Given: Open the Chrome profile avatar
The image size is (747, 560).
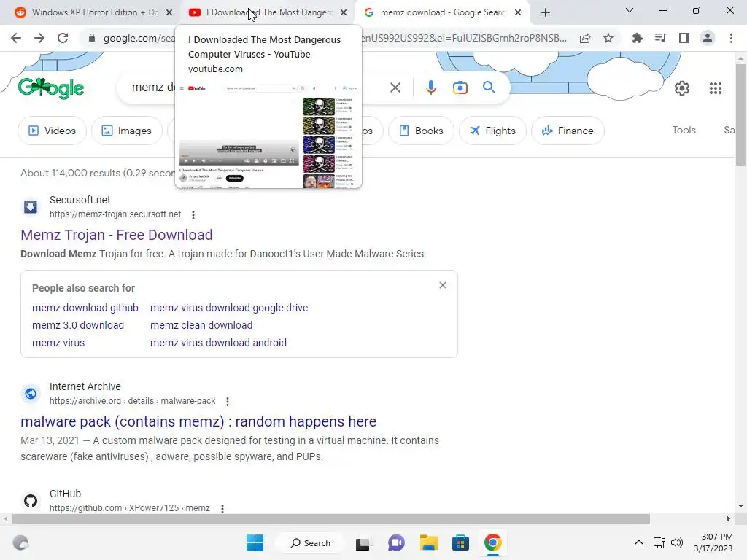Looking at the screenshot, I should (708, 38).
